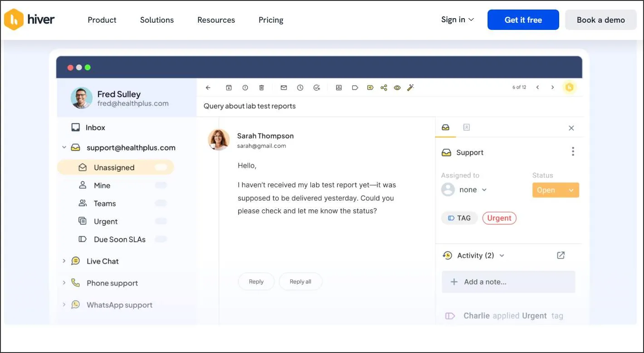Click the round yellow Hiver badge in the toolbar
Viewport: 644px width, 353px height.
click(x=570, y=87)
